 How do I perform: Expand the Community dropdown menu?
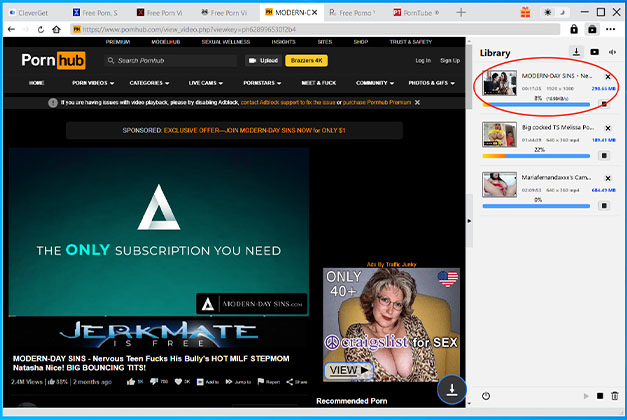(373, 83)
